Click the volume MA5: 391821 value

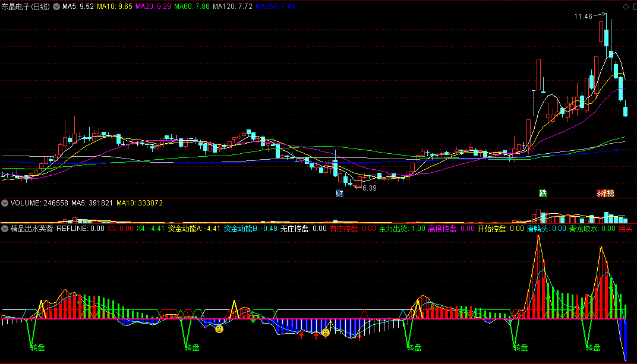(92, 203)
